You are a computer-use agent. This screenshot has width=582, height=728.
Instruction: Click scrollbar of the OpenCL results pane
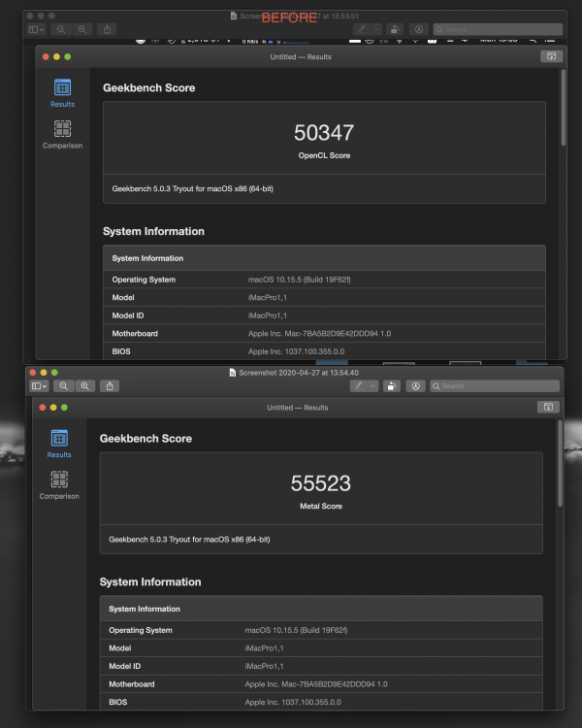564,108
